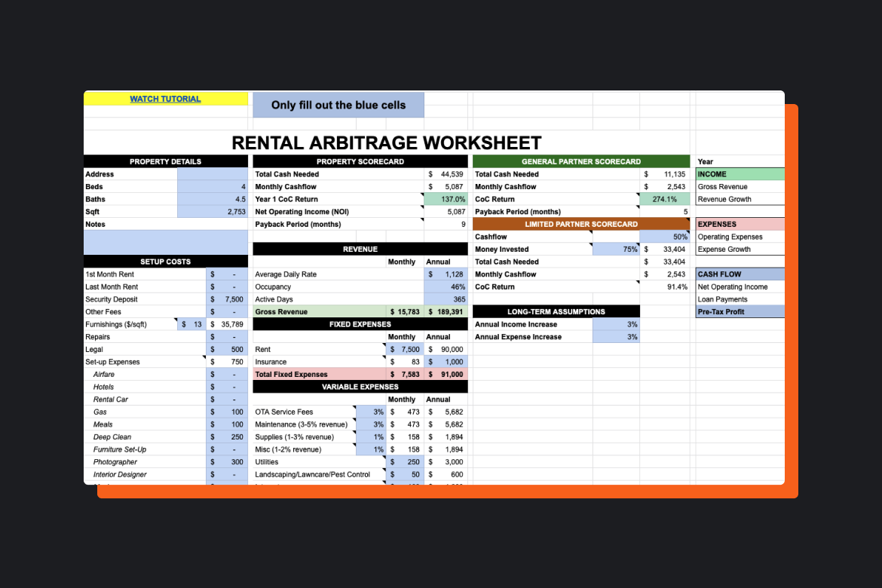Screen dimensions: 882x588
Task: Select the Money Invested cell showing 75%
Action: coord(616,249)
